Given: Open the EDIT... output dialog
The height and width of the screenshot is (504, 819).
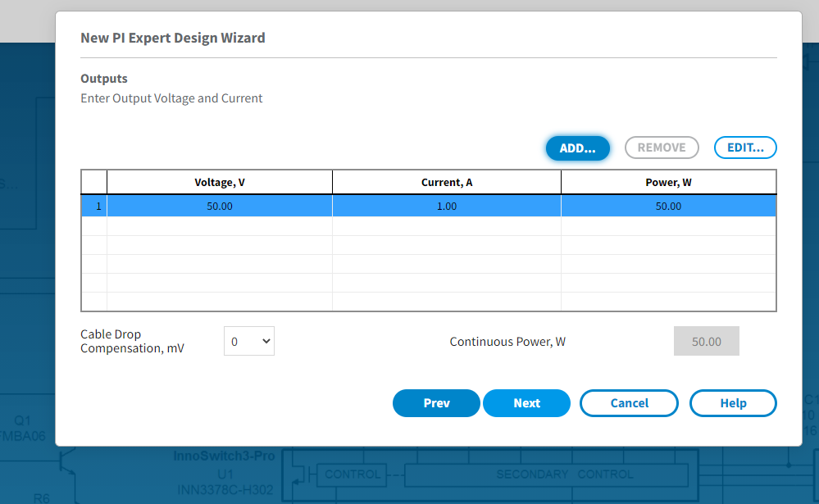Looking at the screenshot, I should coord(745,148).
